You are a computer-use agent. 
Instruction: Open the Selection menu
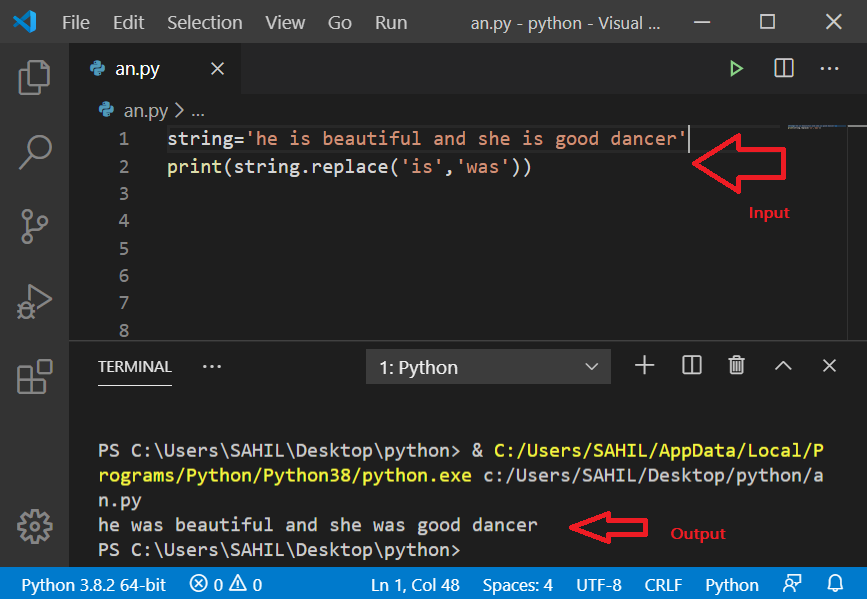205,23
